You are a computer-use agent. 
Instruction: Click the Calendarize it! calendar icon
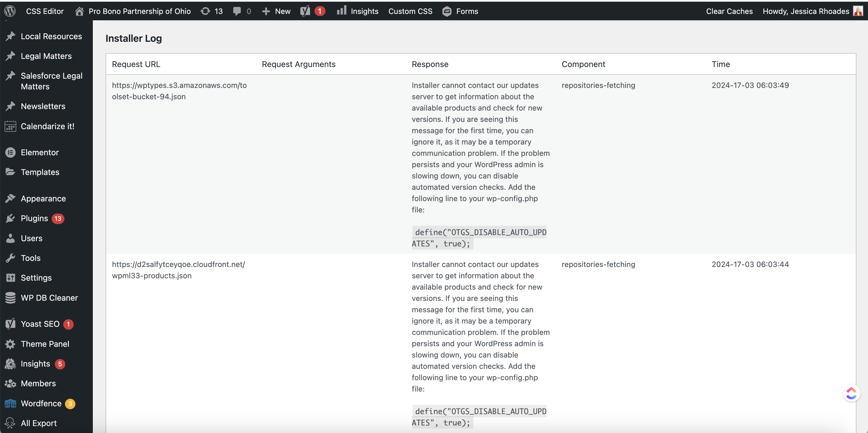(x=10, y=126)
